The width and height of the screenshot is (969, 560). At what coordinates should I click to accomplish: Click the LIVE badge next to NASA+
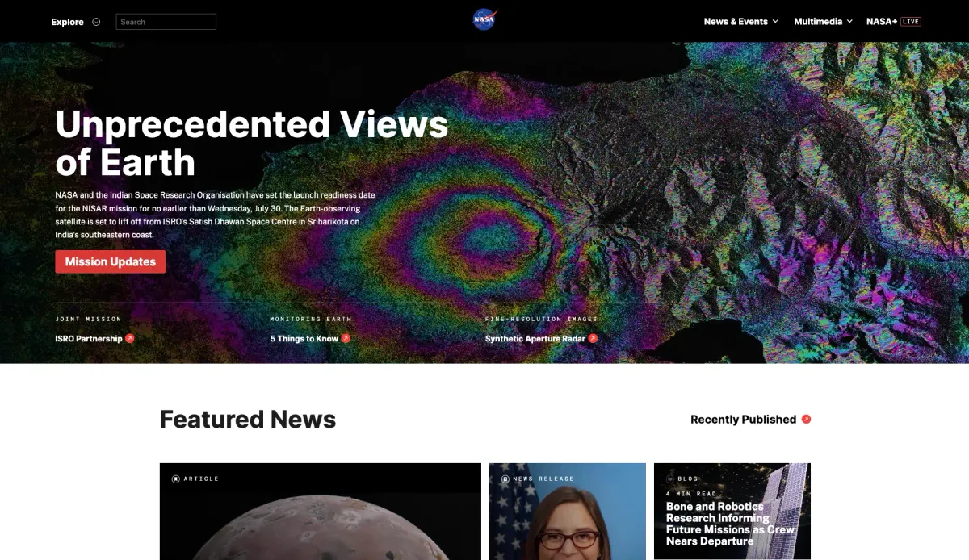tap(911, 22)
